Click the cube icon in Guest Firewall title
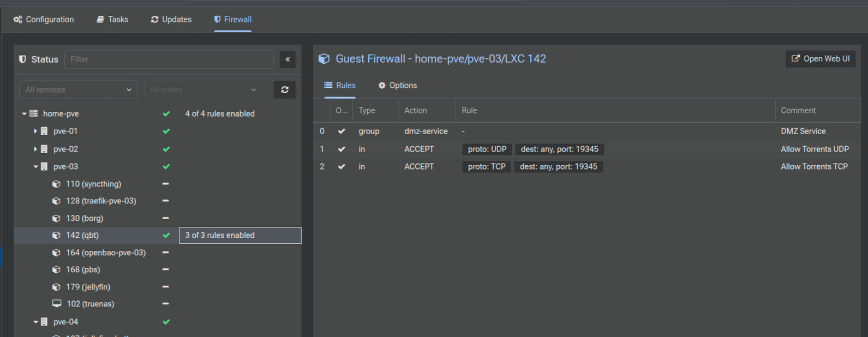 (324, 59)
